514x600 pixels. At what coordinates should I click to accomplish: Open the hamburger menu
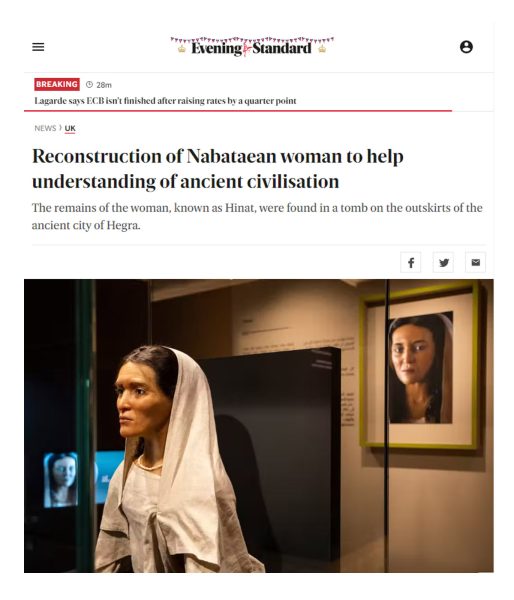[x=38, y=47]
